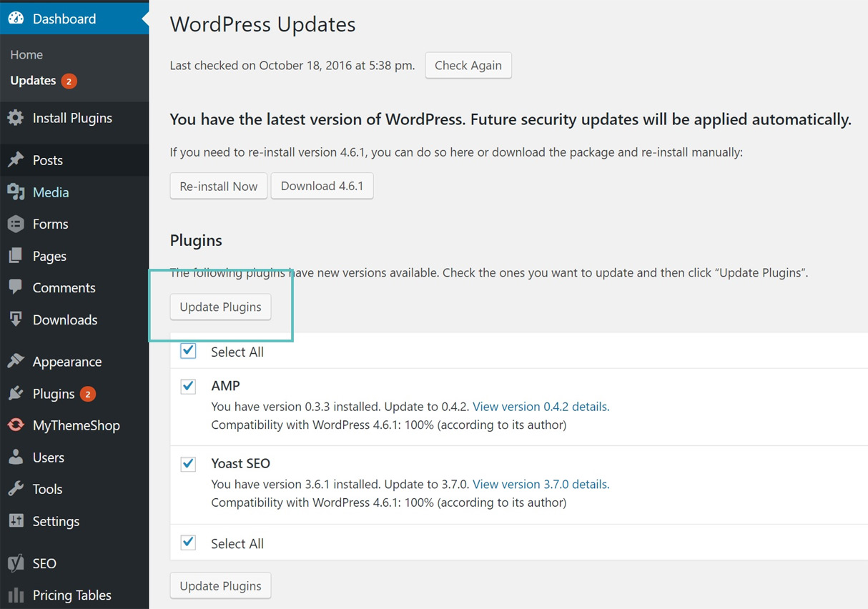Screen dimensions: 868x609
Task: Open the Plugins menu
Action: click(x=74, y=394)
